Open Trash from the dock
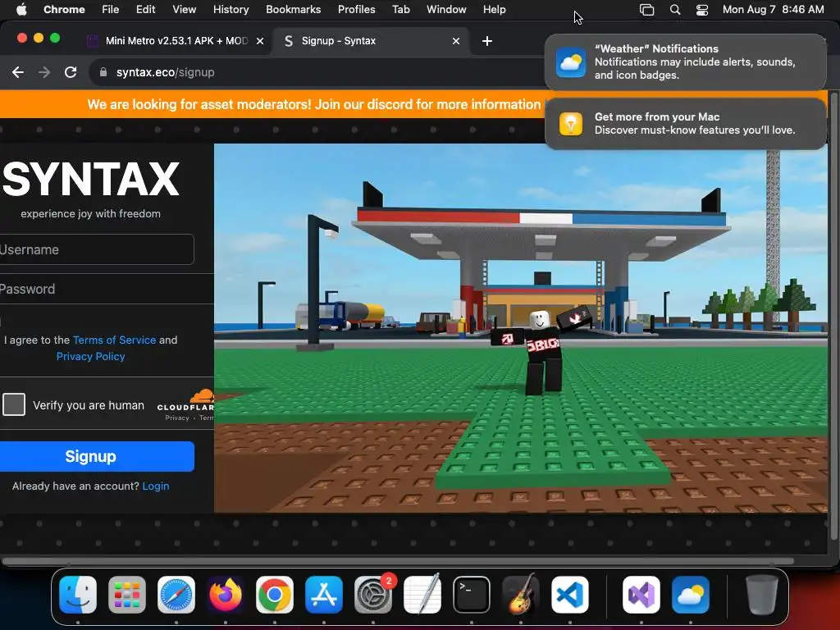840x630 pixels. 762,595
